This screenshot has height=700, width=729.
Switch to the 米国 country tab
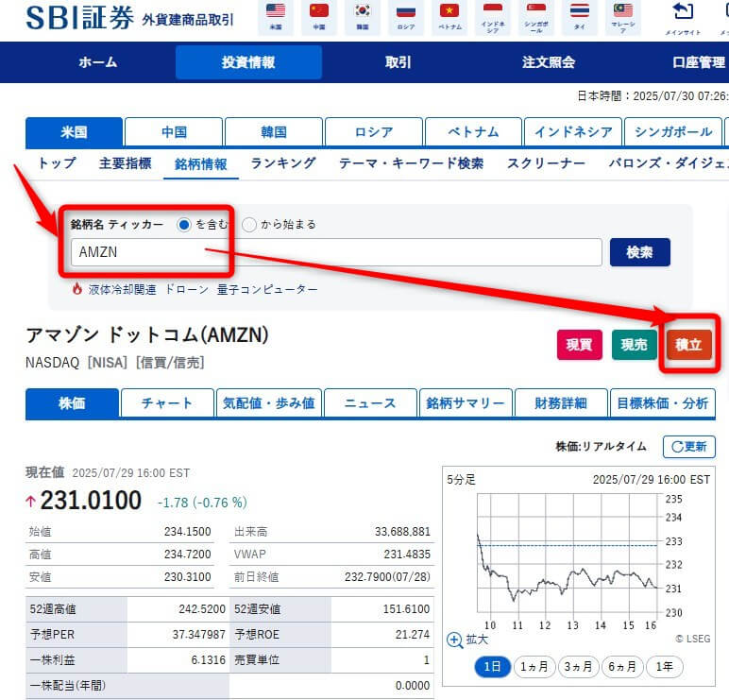click(74, 132)
